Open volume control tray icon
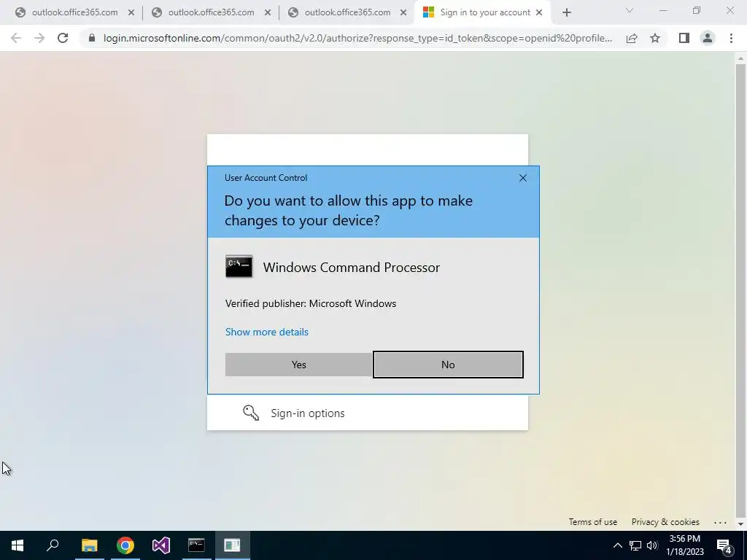This screenshot has height=560, width=747. 652,545
